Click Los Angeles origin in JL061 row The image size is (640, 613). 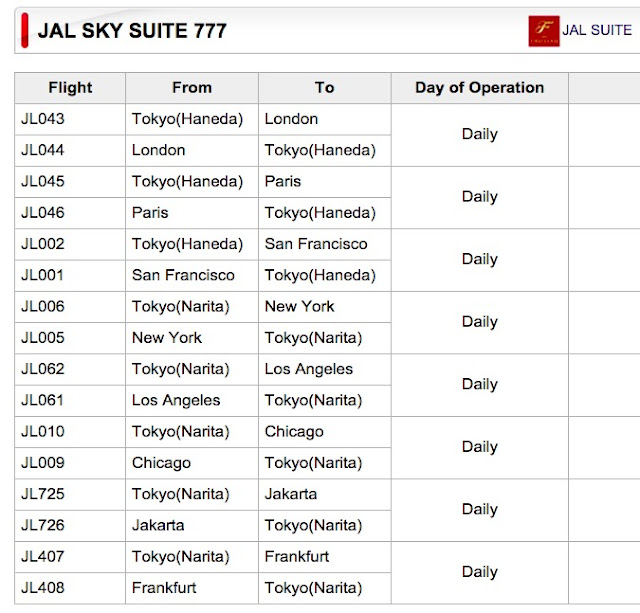[x=176, y=400]
